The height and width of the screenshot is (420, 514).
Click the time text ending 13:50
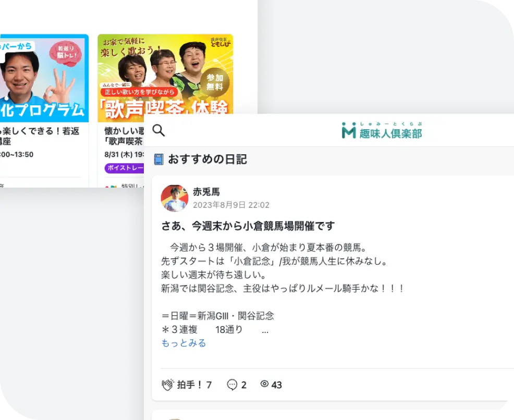coord(17,154)
